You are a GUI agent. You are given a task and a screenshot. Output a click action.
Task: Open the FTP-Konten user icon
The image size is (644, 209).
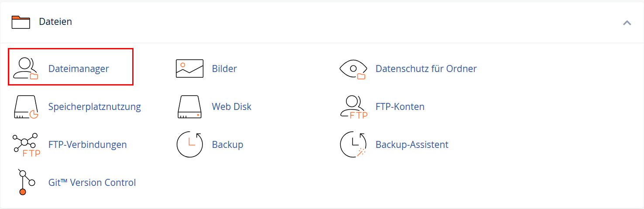tap(353, 107)
